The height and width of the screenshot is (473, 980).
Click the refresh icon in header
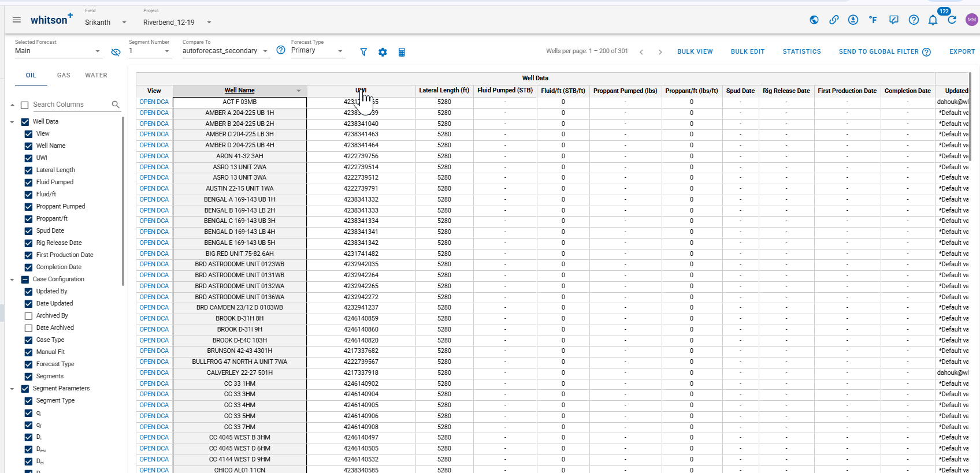(x=952, y=20)
